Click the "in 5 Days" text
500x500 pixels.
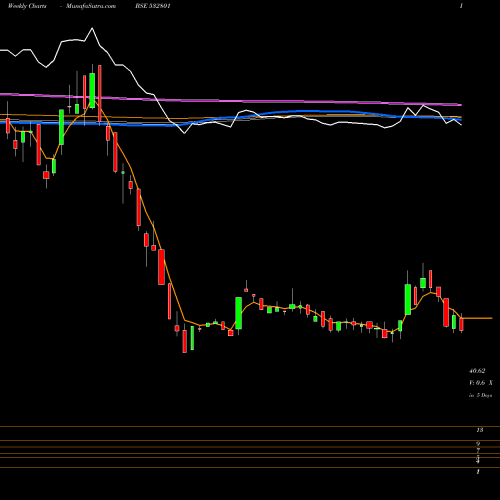tap(480, 395)
